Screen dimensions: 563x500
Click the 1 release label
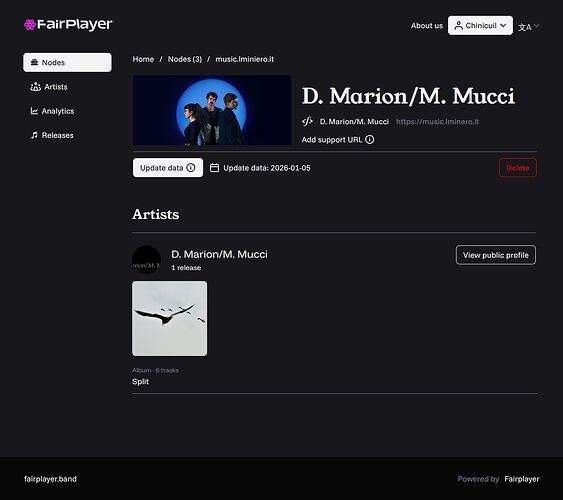186,268
